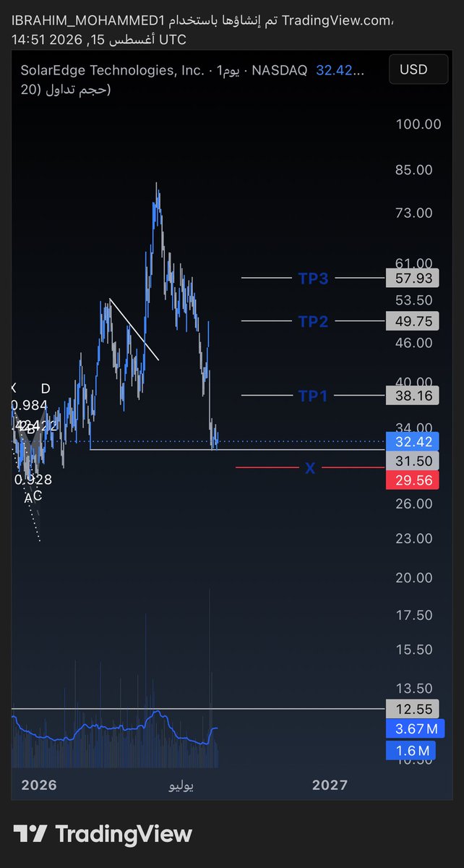This screenshot has width=464, height=868.
Task: Open the USD currency selector
Action: click(418, 70)
